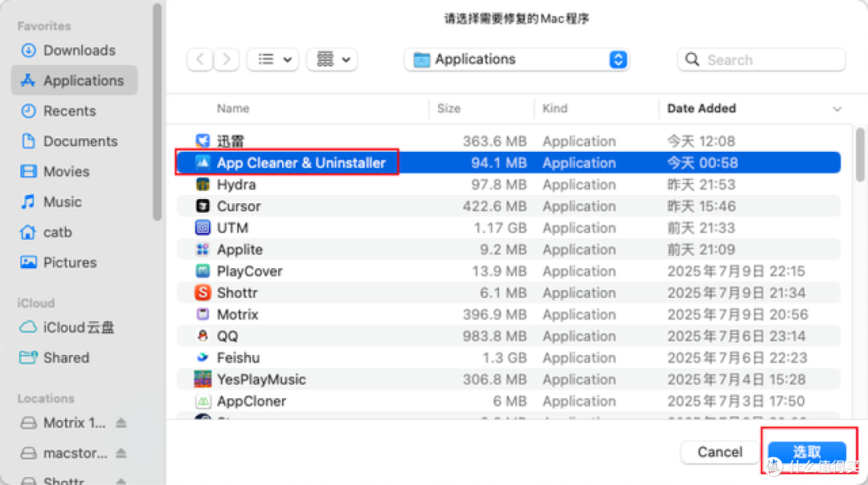Open the Movies folder in sidebar

point(55,172)
